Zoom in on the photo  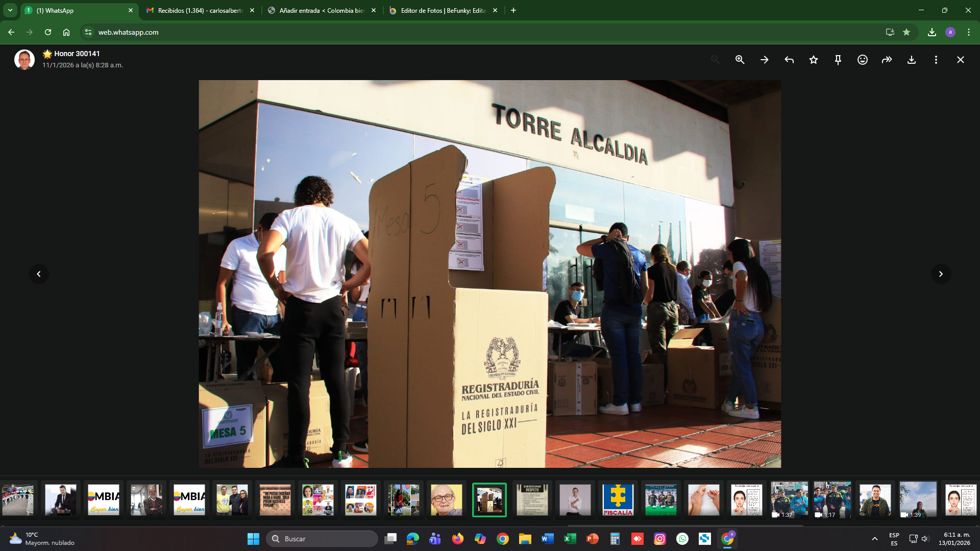[740, 60]
